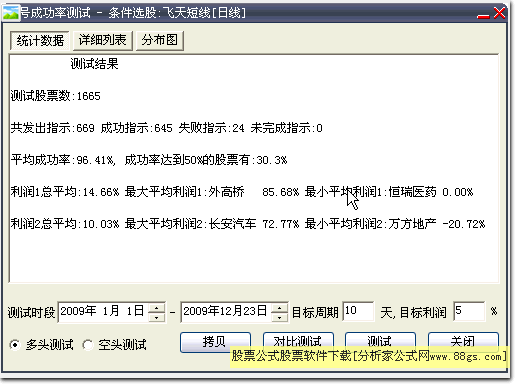Switch to the 统计数据 tab
Image resolution: width=517 pixels, height=385 pixels.
(x=40, y=41)
